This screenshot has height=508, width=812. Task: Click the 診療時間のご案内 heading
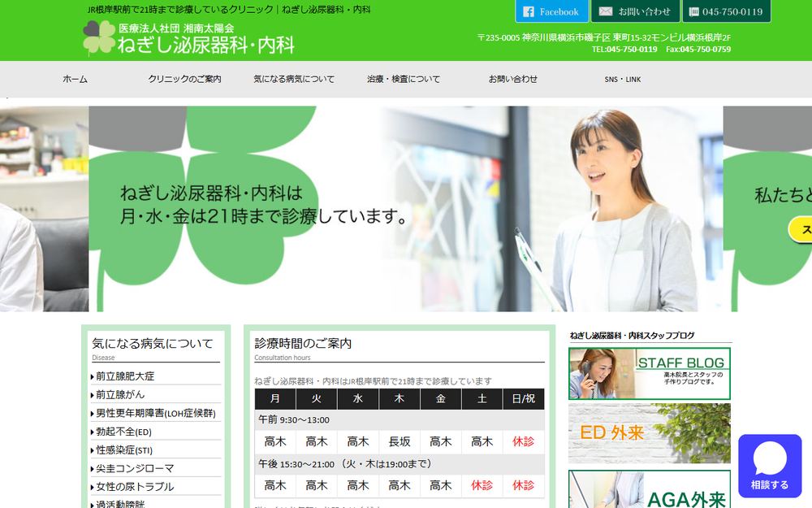(x=303, y=343)
